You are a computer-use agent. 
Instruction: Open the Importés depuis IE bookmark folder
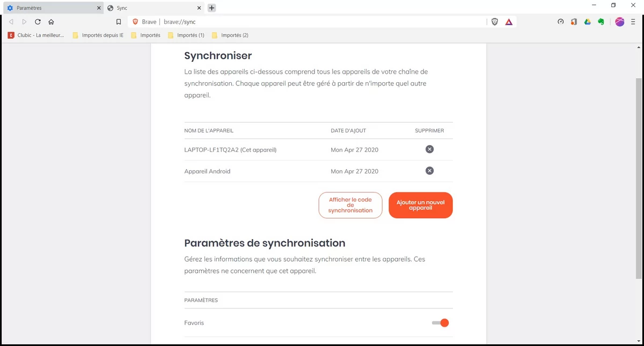coord(98,35)
